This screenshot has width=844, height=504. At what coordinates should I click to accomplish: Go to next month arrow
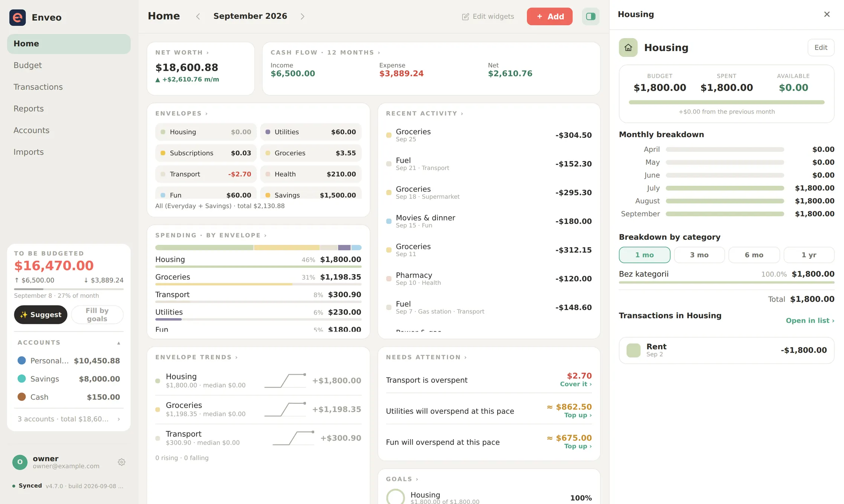pos(302,17)
